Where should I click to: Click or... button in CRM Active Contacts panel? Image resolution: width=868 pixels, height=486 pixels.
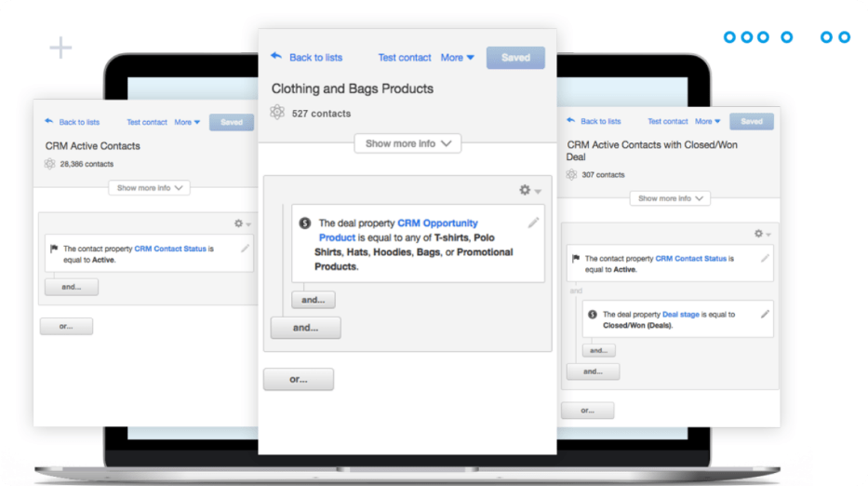click(x=66, y=327)
